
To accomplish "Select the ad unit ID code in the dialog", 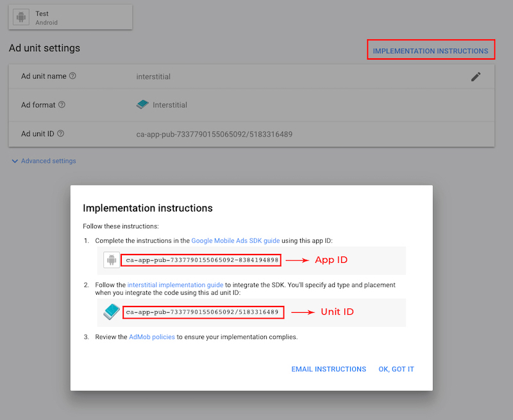I will (202, 312).
